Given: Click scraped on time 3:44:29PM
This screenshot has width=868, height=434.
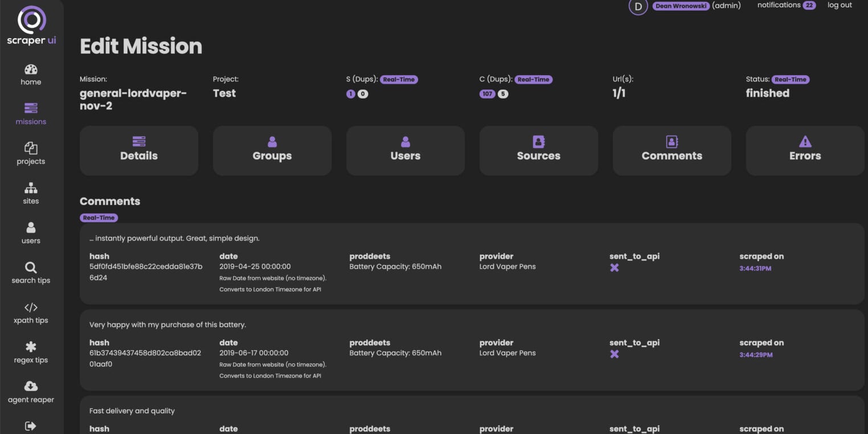Looking at the screenshot, I should point(756,355).
